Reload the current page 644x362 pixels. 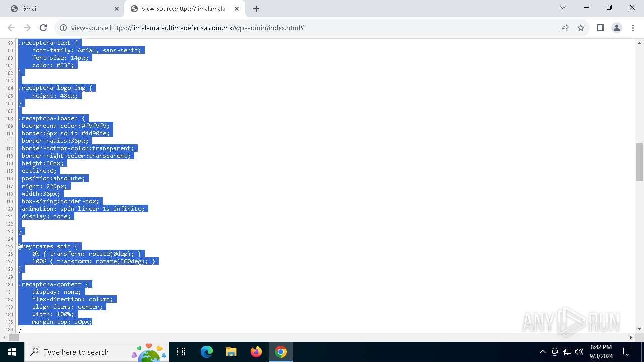click(x=43, y=28)
